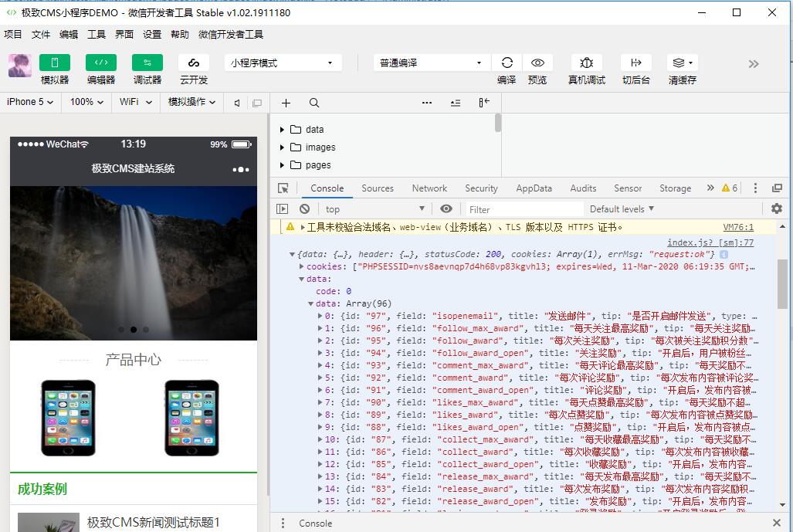The height and width of the screenshot is (532, 793).
Task: Switch to the Sensor tab
Action: click(x=628, y=188)
